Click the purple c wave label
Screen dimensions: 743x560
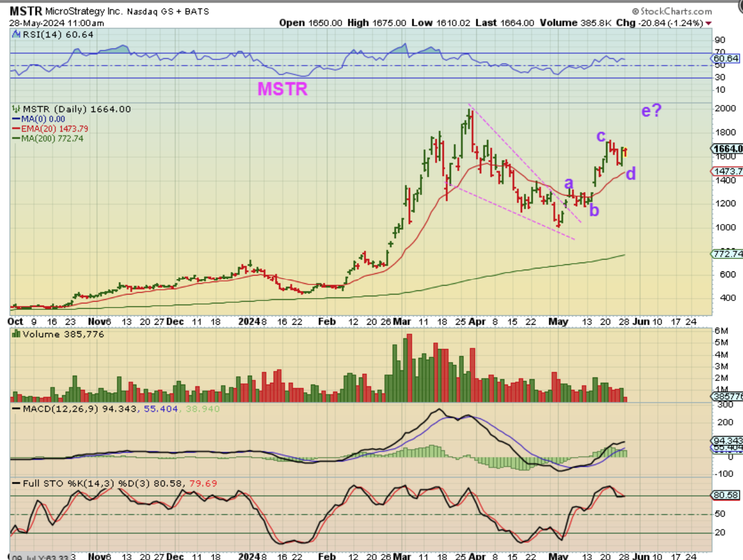[x=600, y=136]
